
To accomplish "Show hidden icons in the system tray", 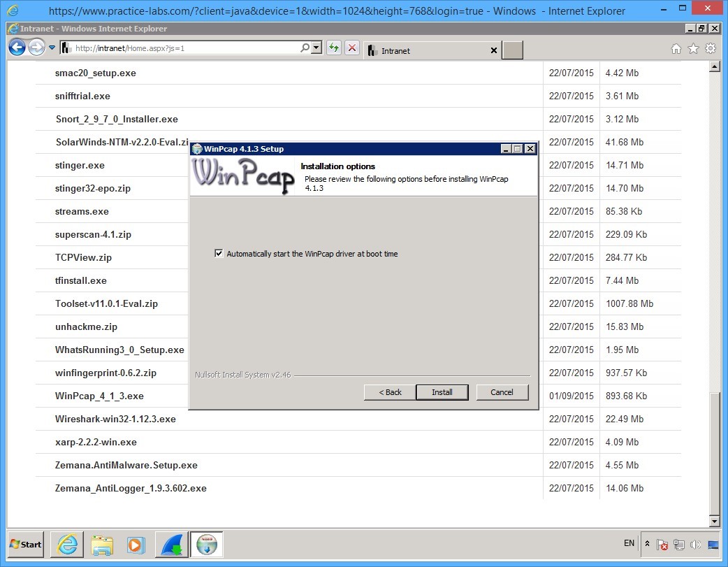I will coord(647,544).
